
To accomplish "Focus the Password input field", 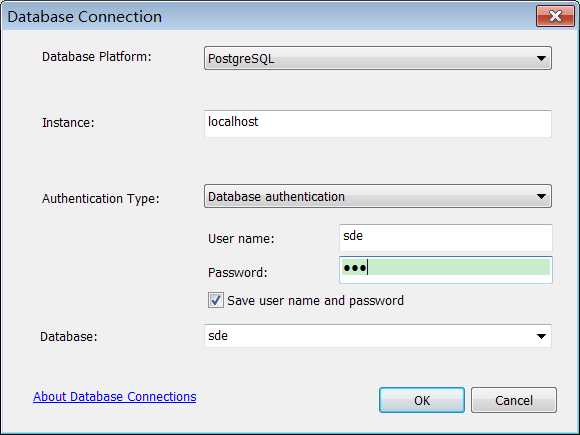I will 446,270.
